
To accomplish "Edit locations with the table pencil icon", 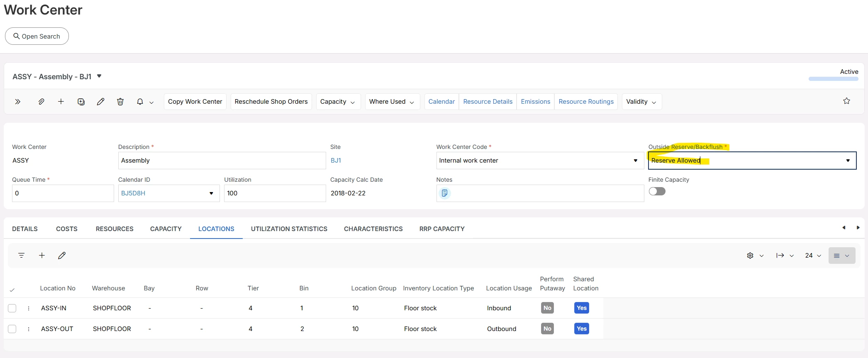I will coord(62,256).
